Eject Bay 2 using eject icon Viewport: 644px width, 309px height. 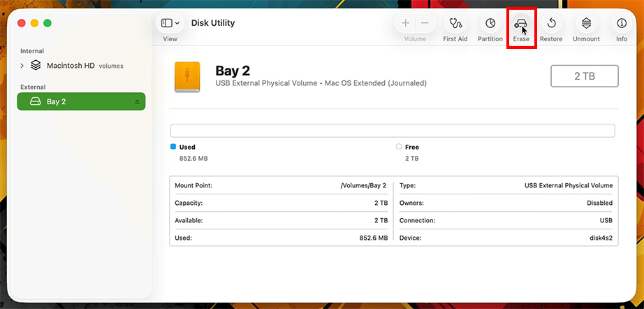[137, 101]
